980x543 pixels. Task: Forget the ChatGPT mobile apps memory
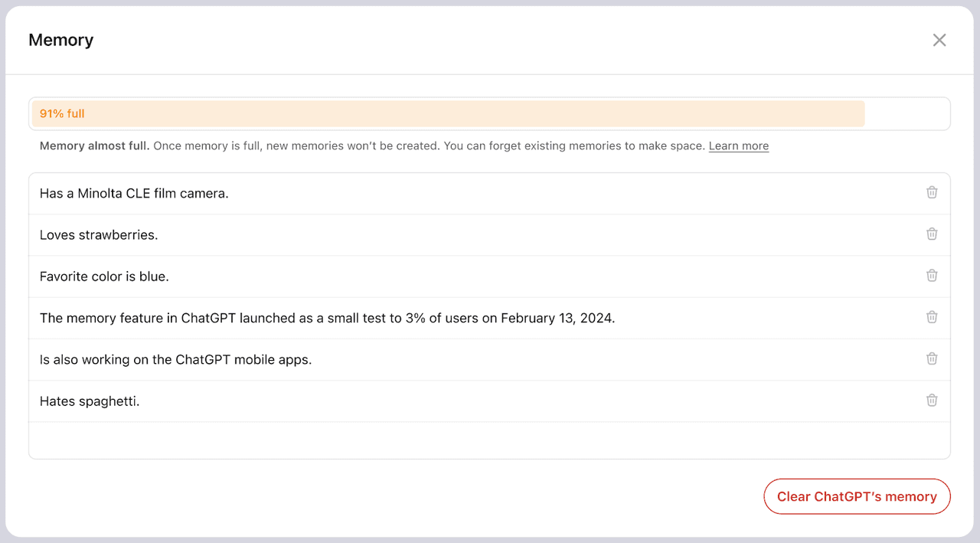click(932, 358)
